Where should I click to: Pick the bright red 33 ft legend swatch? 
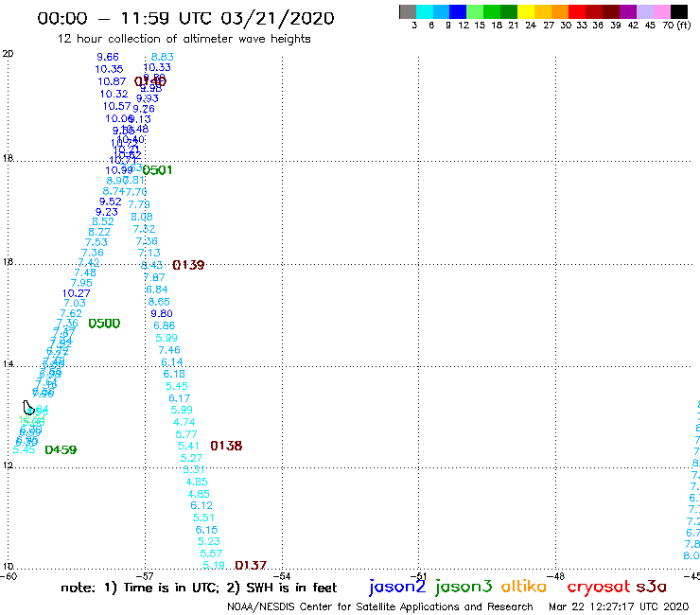coord(576,12)
